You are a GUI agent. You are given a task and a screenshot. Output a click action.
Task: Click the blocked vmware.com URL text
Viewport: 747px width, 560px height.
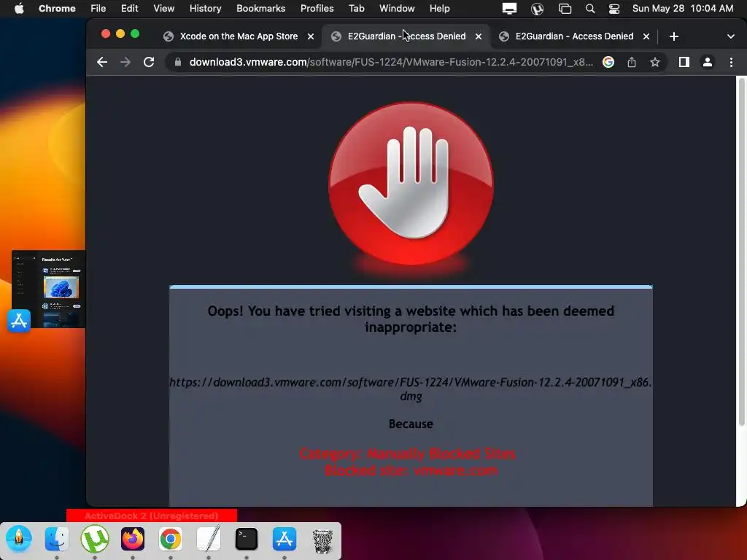(411, 389)
